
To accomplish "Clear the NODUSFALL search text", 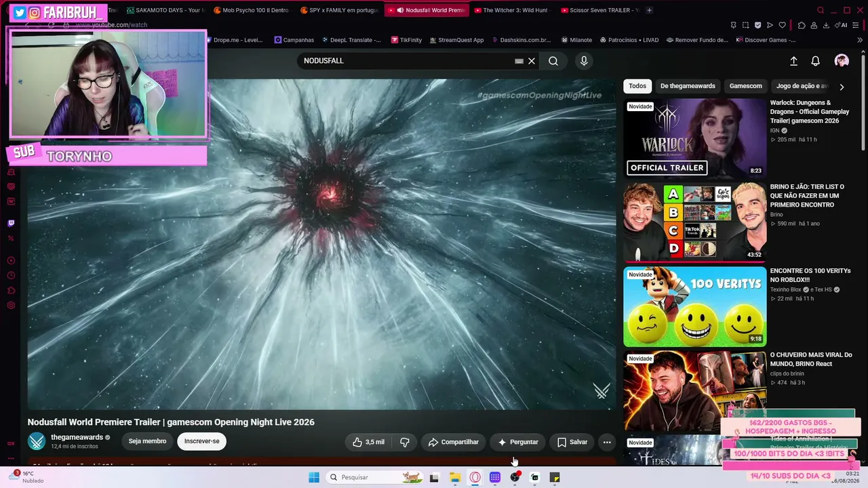I will pyautogui.click(x=532, y=61).
